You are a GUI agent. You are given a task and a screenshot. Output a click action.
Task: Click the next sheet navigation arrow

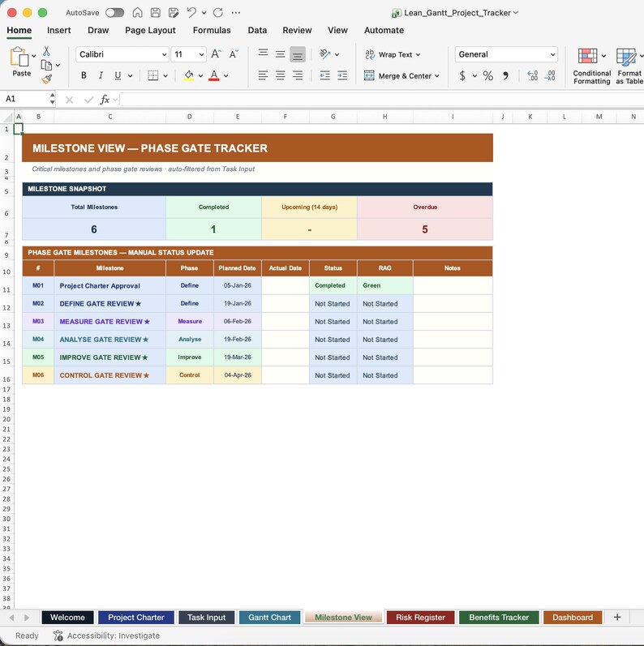click(x=27, y=617)
